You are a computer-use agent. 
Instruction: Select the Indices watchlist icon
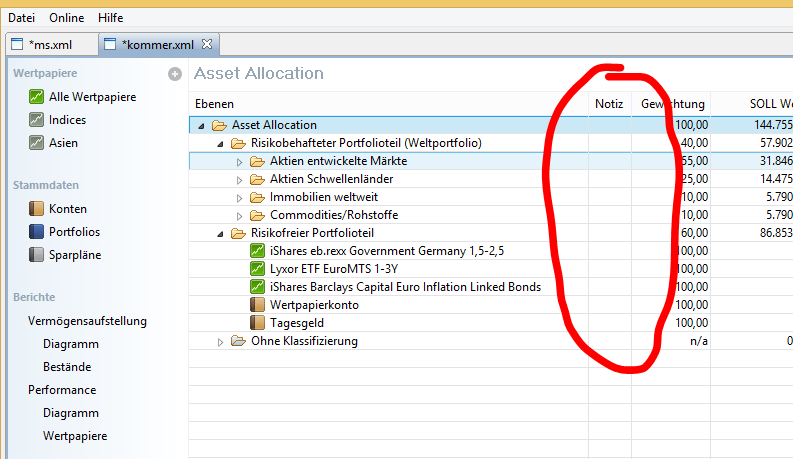tap(36, 120)
